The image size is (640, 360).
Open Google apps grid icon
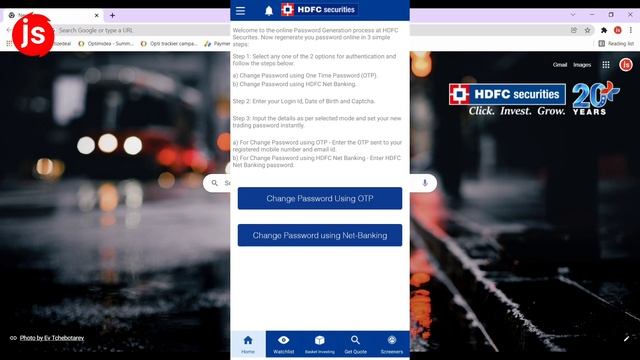click(606, 64)
